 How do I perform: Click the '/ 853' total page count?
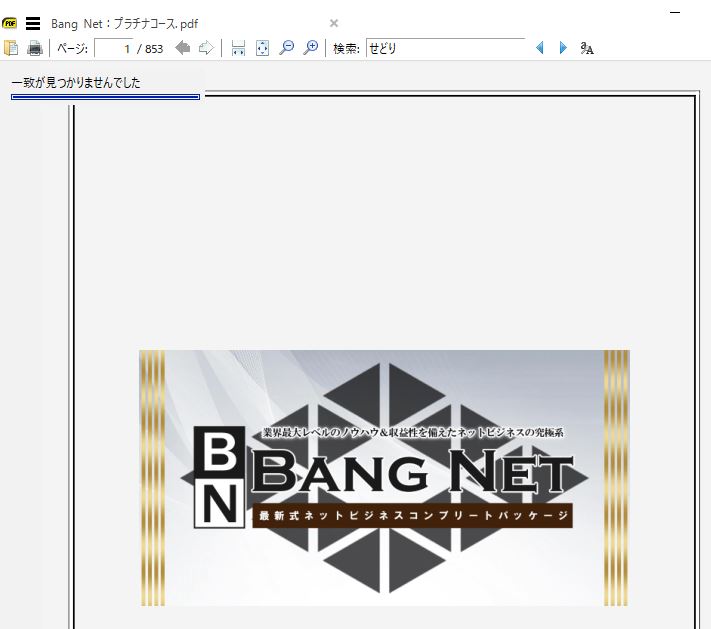[x=150, y=49]
